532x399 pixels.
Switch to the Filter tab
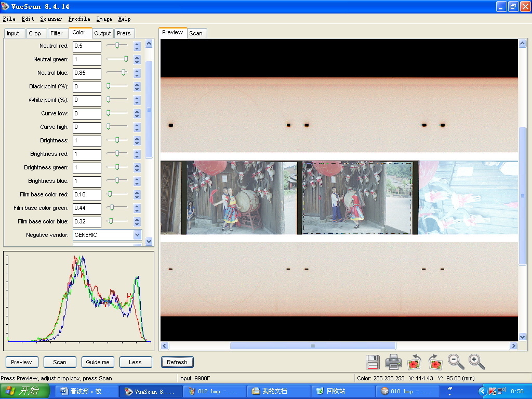(56, 33)
